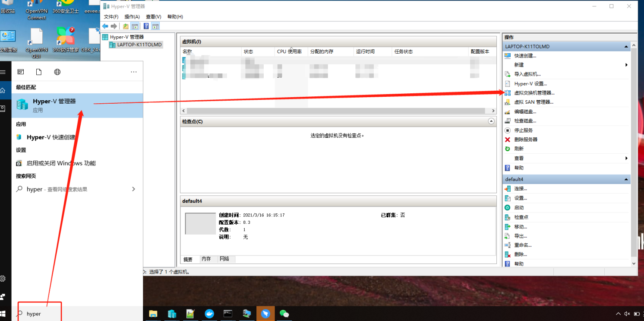Image resolution: width=644 pixels, height=321 pixels.
Task: Toggle the action pane toolbar icon
Action: pos(155,26)
